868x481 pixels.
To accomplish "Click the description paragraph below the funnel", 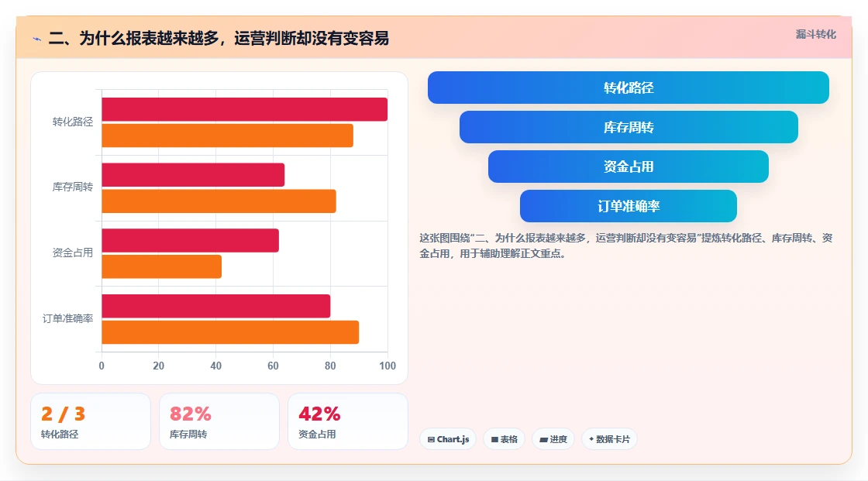I will coord(626,246).
